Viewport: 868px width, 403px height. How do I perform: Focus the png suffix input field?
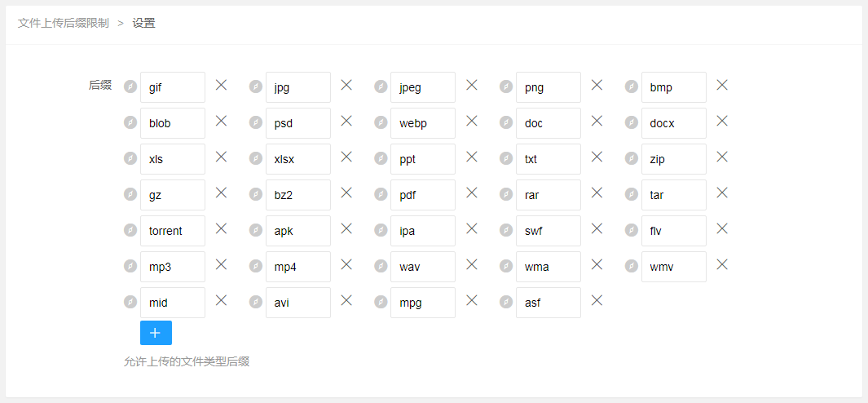coord(549,87)
